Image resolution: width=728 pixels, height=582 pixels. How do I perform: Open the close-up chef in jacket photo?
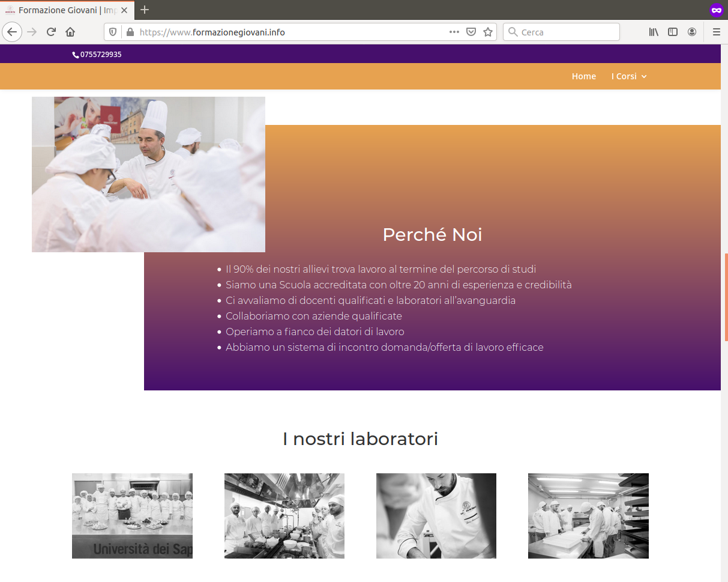(x=436, y=516)
